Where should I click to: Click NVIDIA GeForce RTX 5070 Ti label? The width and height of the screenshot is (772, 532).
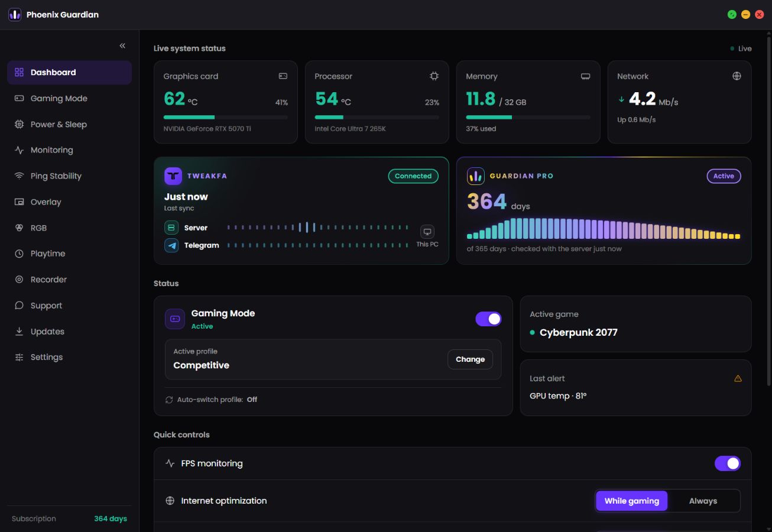click(x=207, y=128)
